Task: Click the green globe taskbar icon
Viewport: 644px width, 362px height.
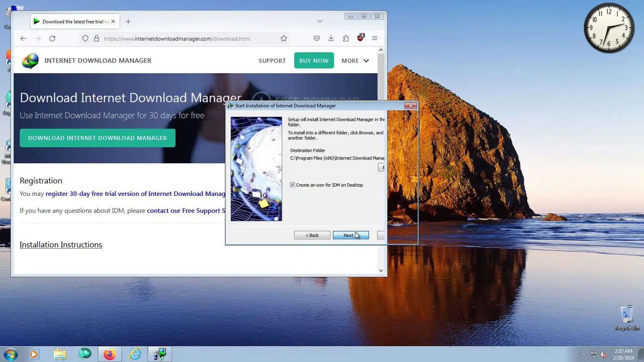Action: (x=85, y=354)
